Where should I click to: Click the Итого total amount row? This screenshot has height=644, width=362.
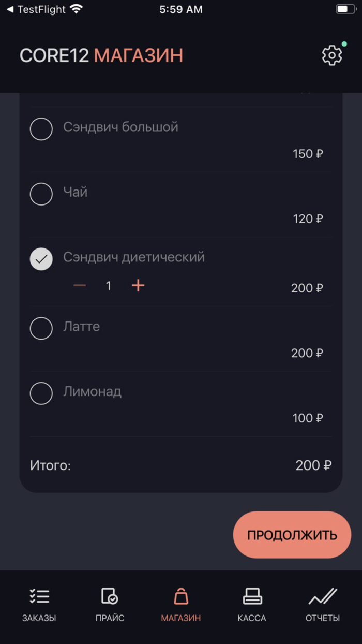pos(181,465)
